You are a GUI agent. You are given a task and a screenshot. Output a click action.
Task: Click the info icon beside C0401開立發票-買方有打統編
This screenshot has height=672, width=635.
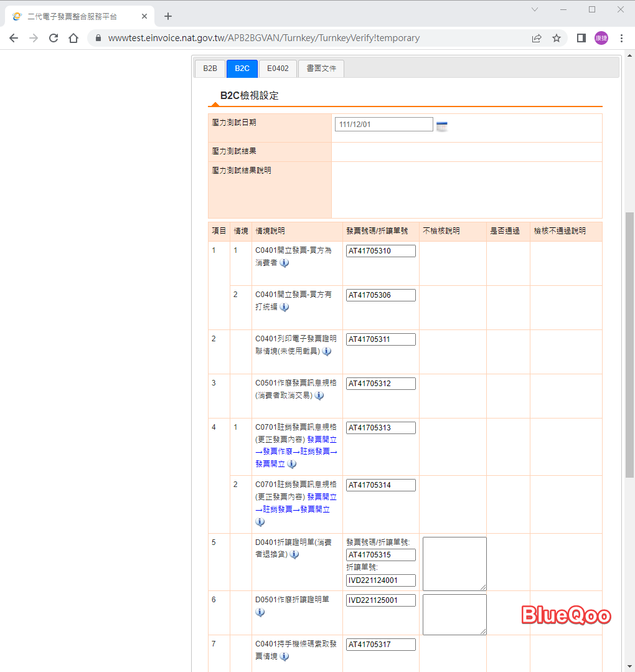pos(284,307)
